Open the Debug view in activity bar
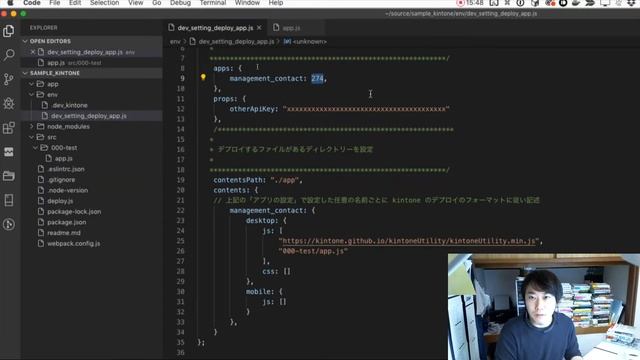This screenshot has width=640, height=360. point(9,103)
